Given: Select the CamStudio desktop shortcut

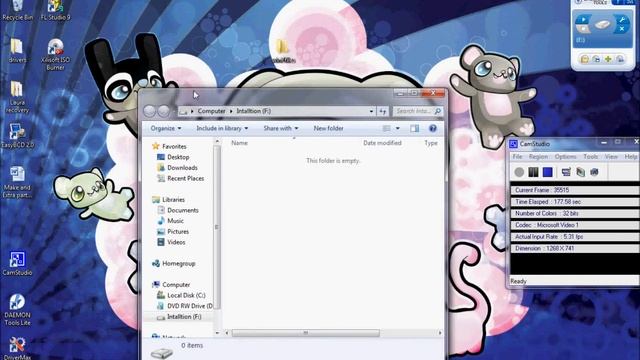Looking at the screenshot, I should point(17,263).
